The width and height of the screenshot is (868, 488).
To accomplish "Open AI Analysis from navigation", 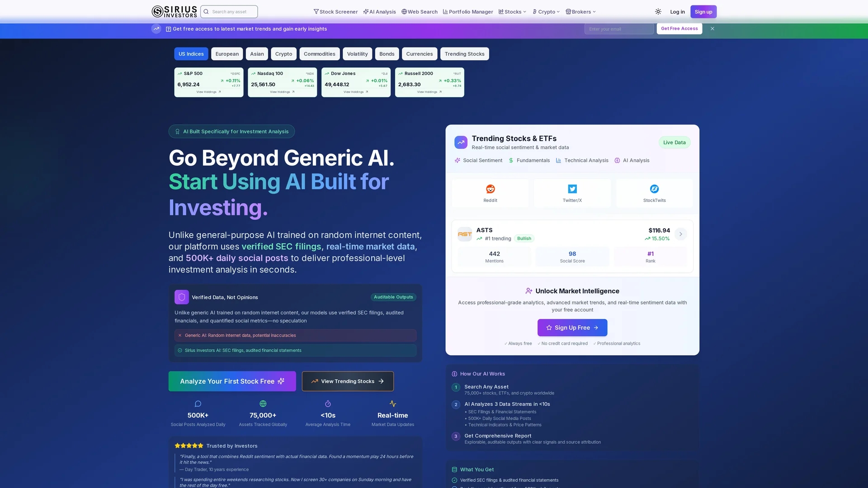I will (x=379, y=12).
